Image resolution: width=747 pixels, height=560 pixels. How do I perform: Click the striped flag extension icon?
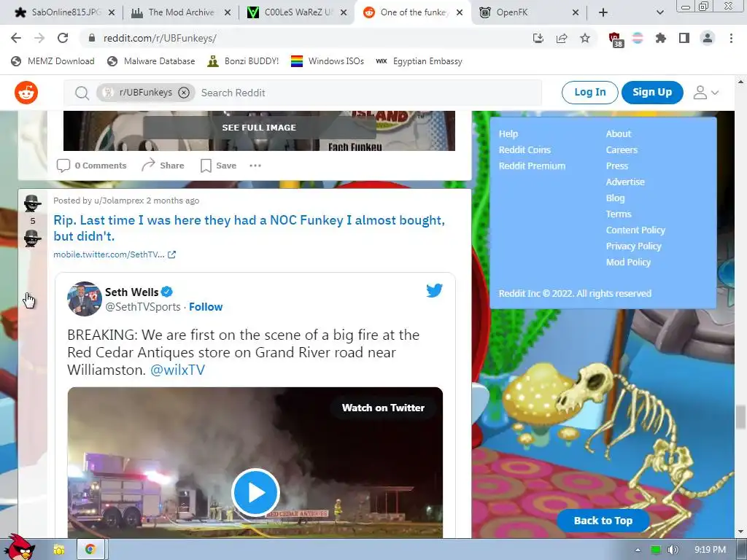coord(638,38)
